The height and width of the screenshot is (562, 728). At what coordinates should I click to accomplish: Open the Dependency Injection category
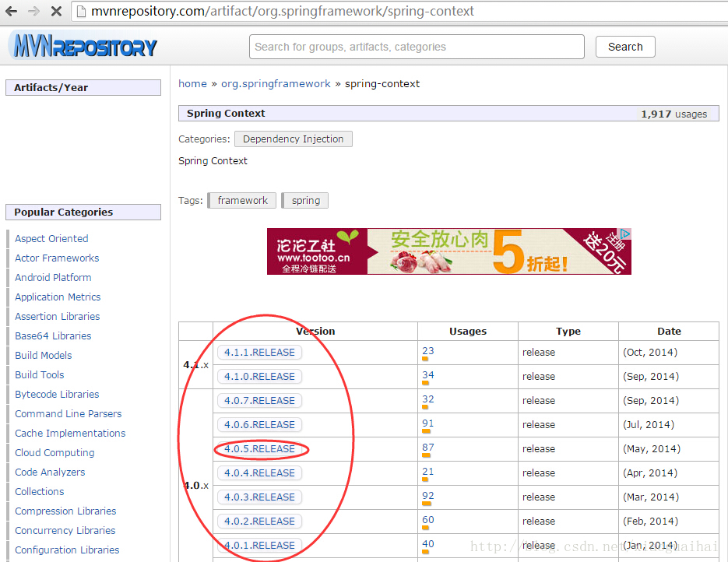(293, 139)
